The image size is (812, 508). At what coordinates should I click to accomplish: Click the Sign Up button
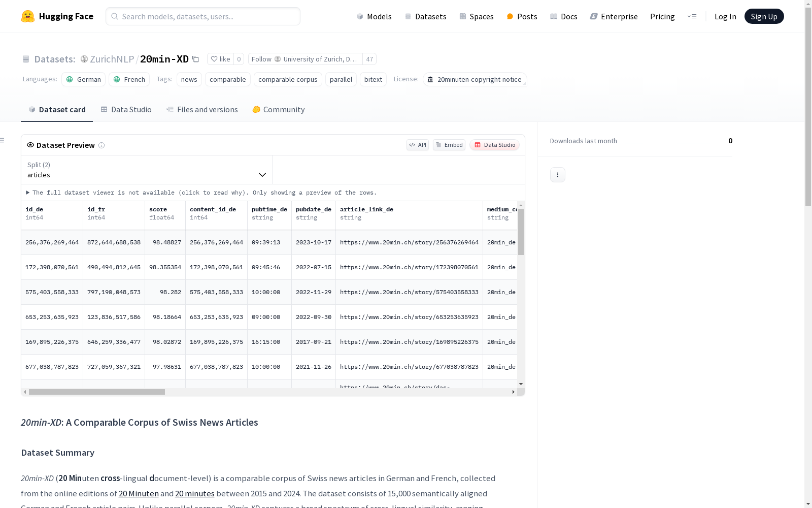coord(764,16)
